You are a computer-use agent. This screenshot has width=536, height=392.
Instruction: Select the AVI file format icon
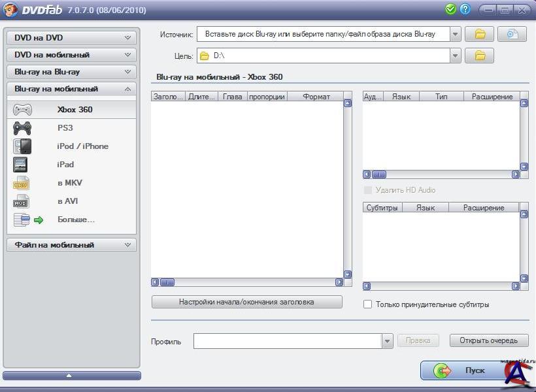[21, 201]
